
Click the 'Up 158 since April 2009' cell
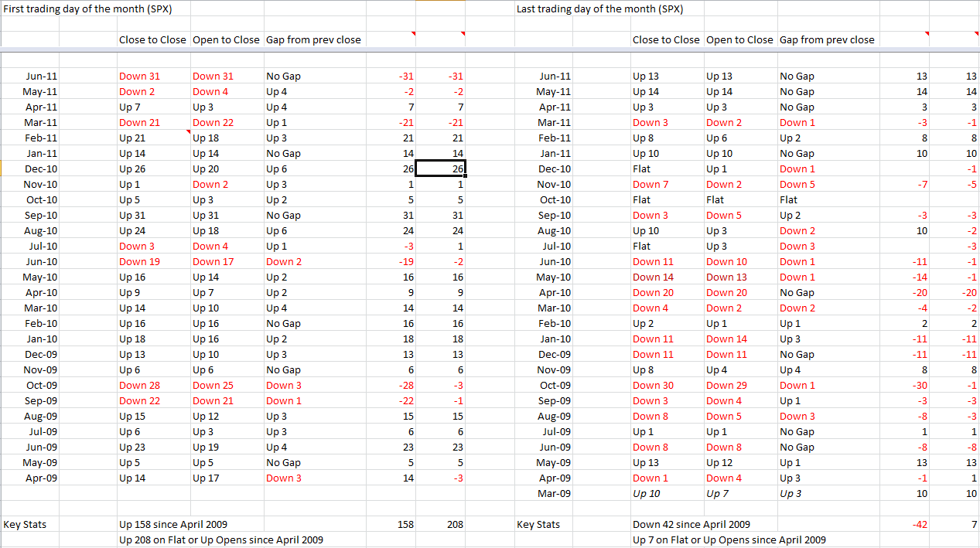(x=173, y=525)
